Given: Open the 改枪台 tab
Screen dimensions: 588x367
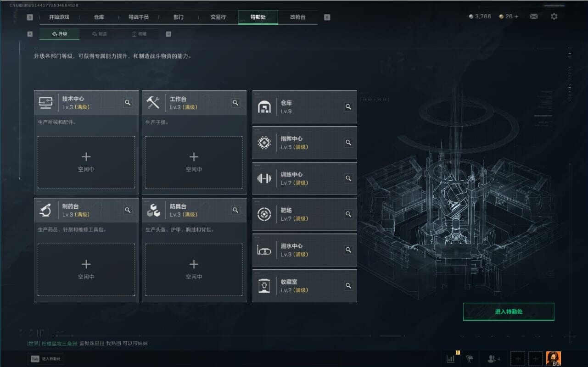Looking at the screenshot, I should 297,17.
